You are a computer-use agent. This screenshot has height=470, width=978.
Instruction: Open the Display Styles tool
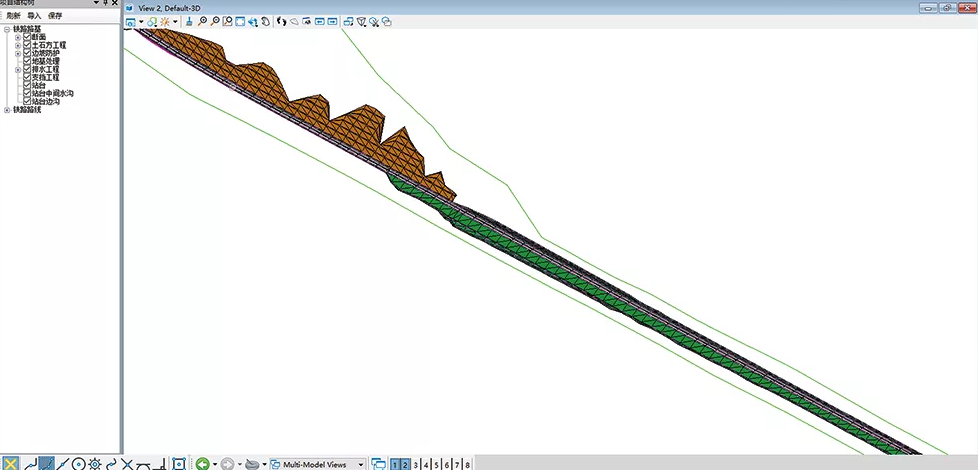(x=151, y=22)
